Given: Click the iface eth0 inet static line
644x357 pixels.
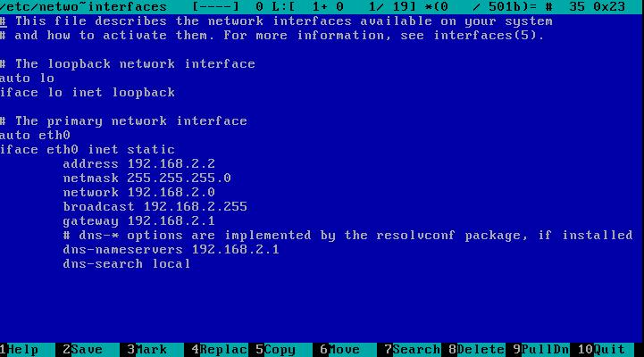Looking at the screenshot, I should [88, 150].
